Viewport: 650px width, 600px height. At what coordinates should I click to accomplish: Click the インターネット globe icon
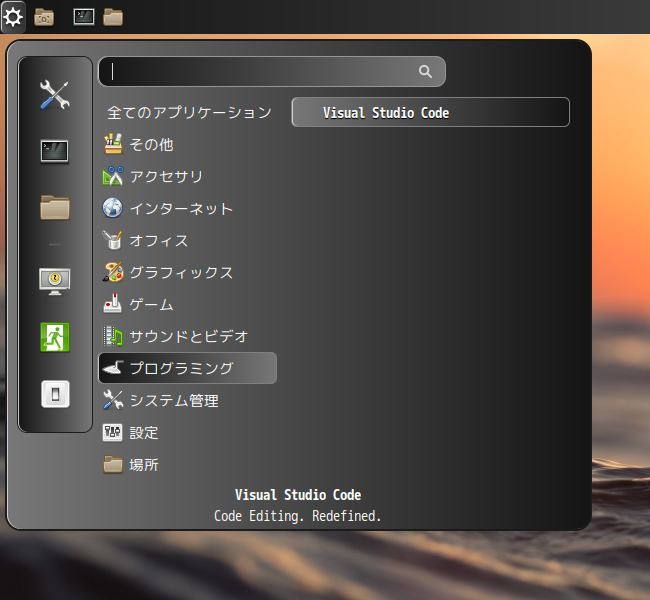[x=113, y=208]
